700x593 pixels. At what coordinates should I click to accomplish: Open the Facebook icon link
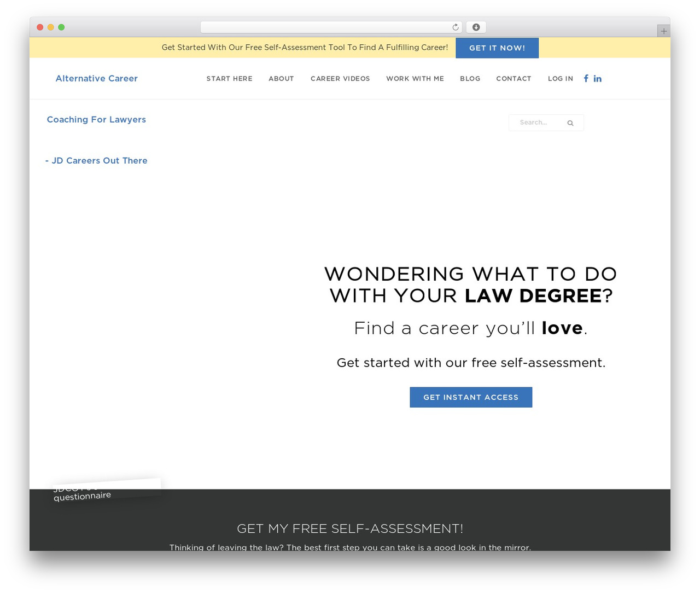coord(586,78)
